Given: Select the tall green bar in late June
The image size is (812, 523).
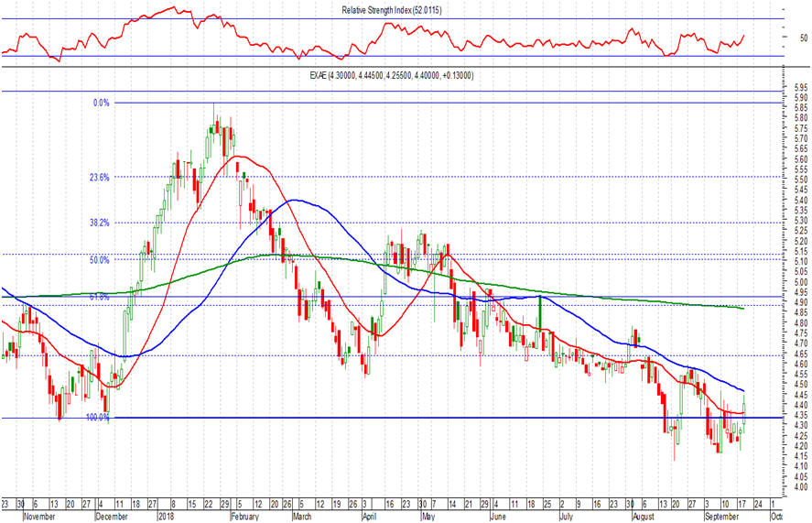Looking at the screenshot, I should coord(540,312).
